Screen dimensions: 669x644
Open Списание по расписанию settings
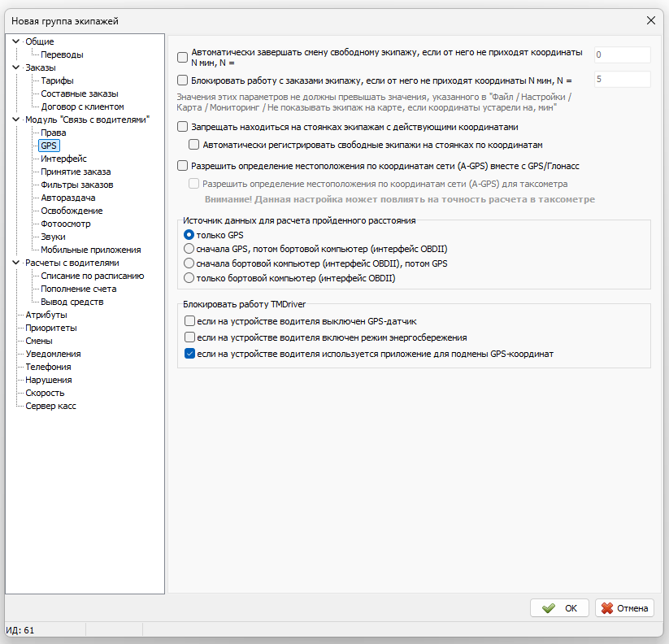click(x=92, y=276)
